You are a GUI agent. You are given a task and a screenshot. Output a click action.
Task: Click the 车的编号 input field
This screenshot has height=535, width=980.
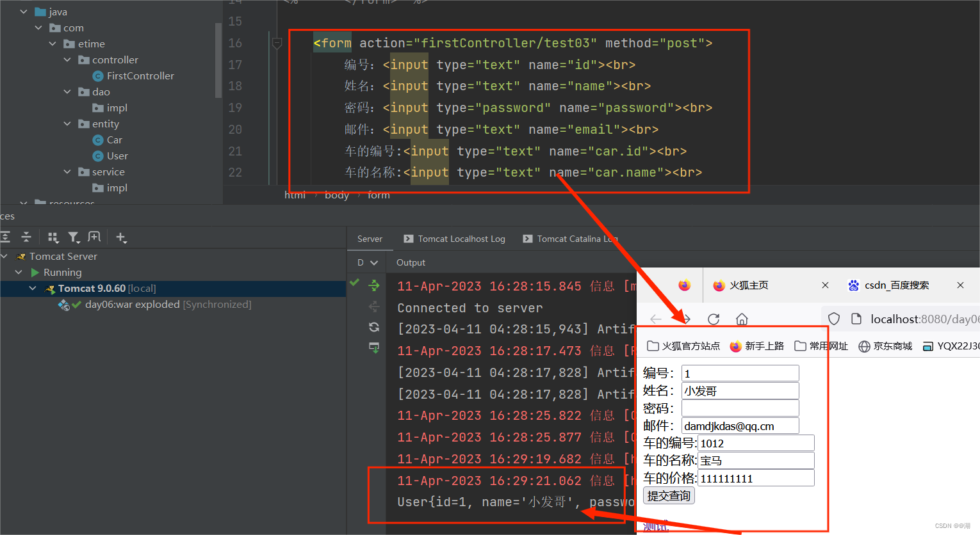[756, 443]
